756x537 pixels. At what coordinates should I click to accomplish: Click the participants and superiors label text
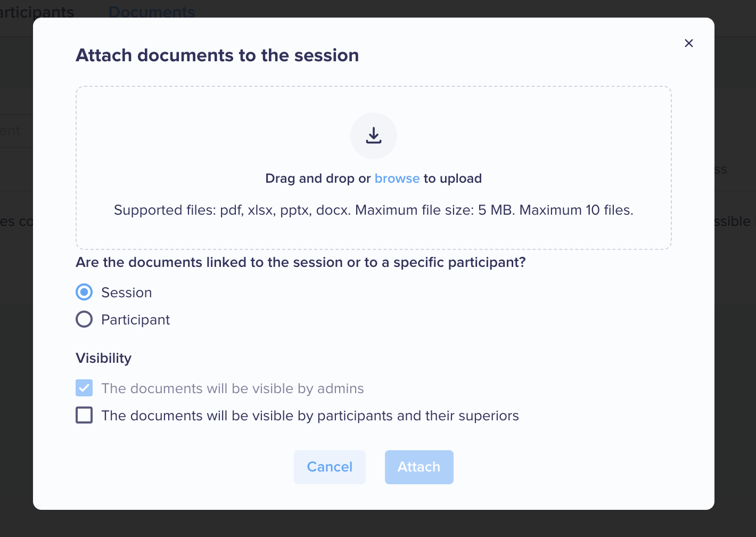pyautogui.click(x=310, y=416)
